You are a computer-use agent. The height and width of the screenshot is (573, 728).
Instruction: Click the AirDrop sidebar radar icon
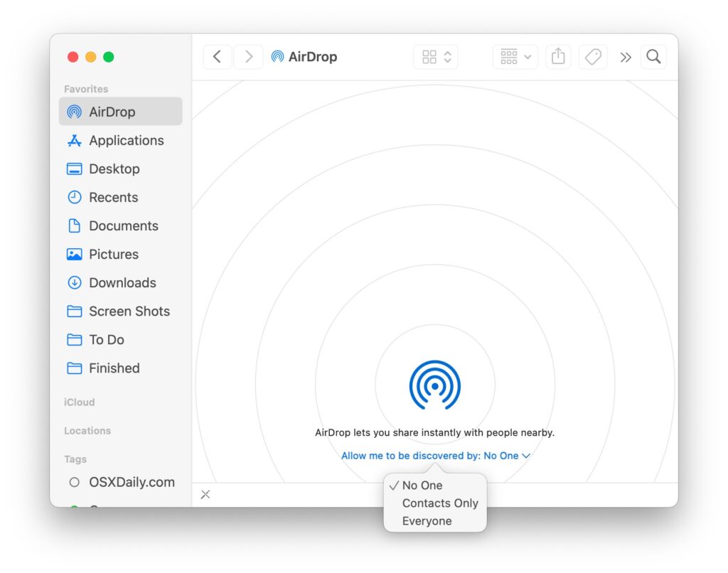coord(74,112)
